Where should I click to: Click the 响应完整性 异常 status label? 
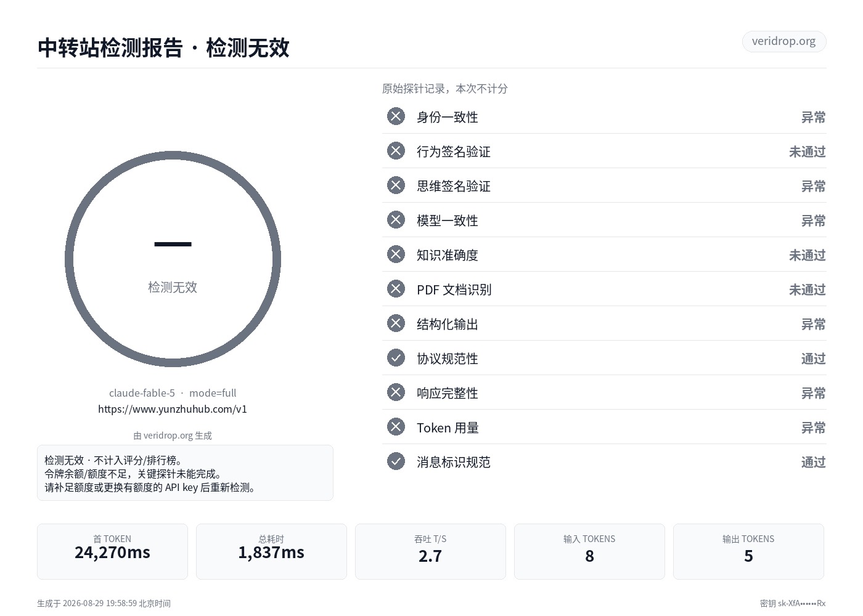[813, 393]
